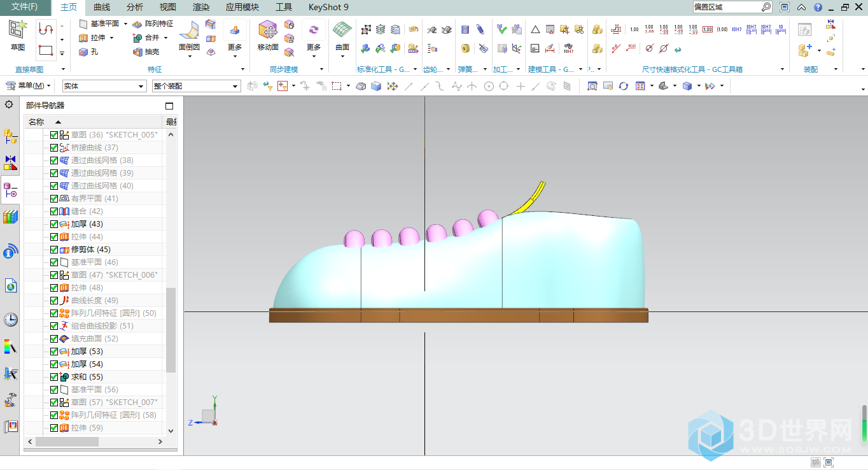Click the Rotate view toolbar icon
Screen dimensions: 868x470
point(623,86)
